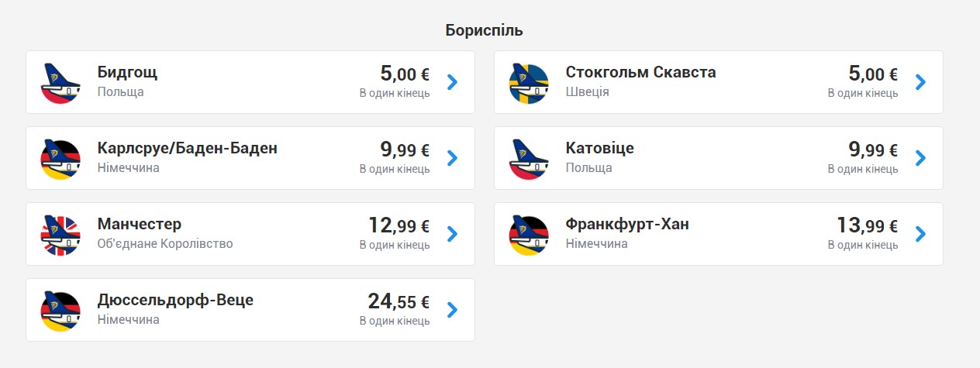The width and height of the screenshot is (980, 368).
Task: Open the chevron arrow beside Стокгольм Скавста fare
Action: pos(921,82)
